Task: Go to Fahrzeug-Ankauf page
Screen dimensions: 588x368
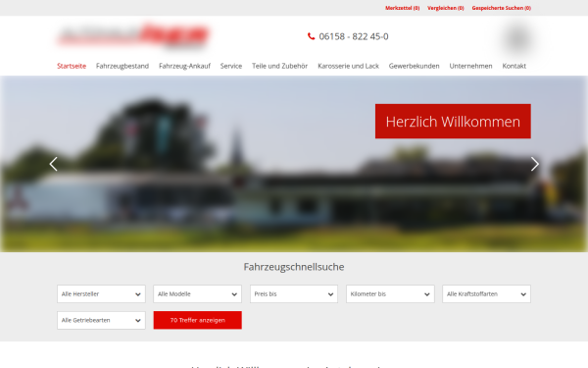Action: 184,66
